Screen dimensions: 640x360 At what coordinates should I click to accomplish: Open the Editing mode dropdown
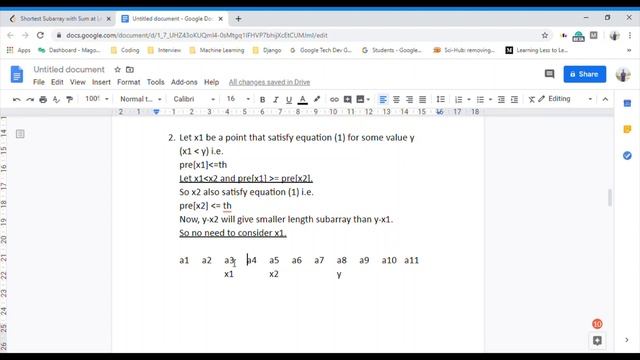click(x=565, y=99)
